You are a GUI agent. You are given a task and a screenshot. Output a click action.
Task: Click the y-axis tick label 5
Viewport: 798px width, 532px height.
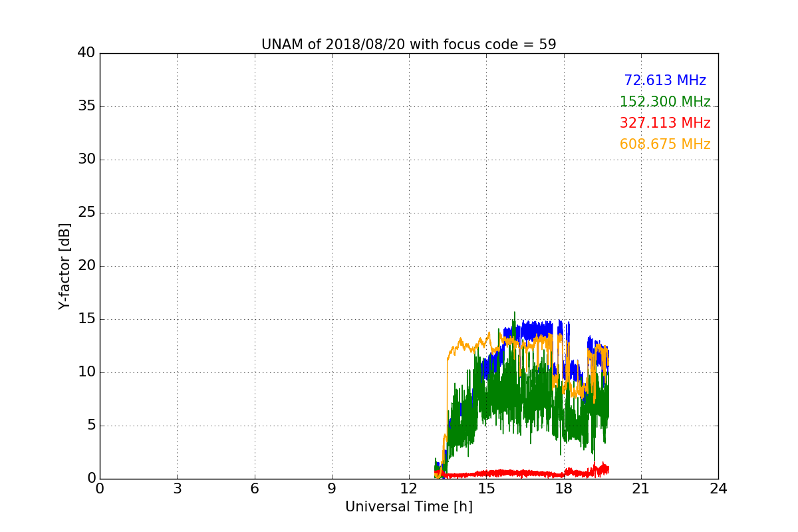pyautogui.click(x=90, y=426)
